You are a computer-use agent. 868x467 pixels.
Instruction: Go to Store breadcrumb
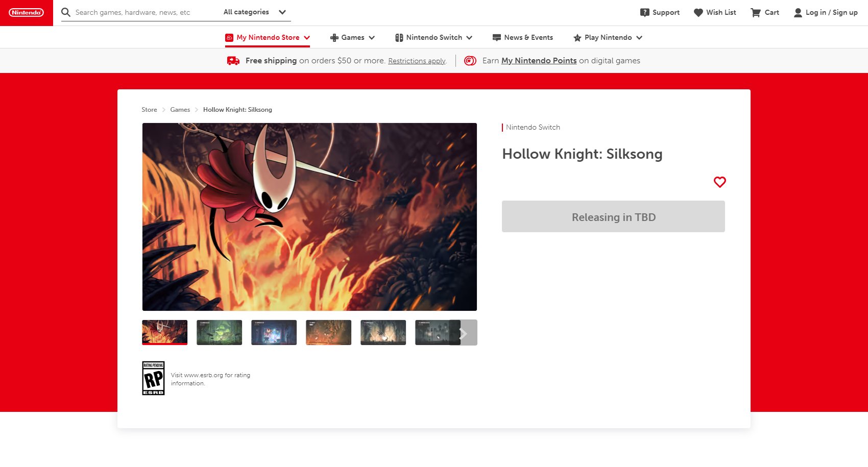[x=149, y=110]
